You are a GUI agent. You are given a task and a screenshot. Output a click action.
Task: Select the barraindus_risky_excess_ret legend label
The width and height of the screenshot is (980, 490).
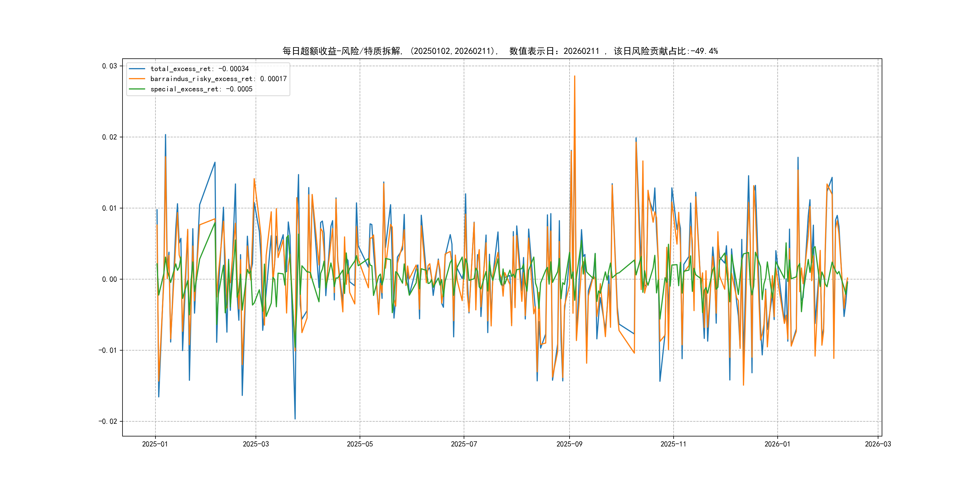coord(218,79)
